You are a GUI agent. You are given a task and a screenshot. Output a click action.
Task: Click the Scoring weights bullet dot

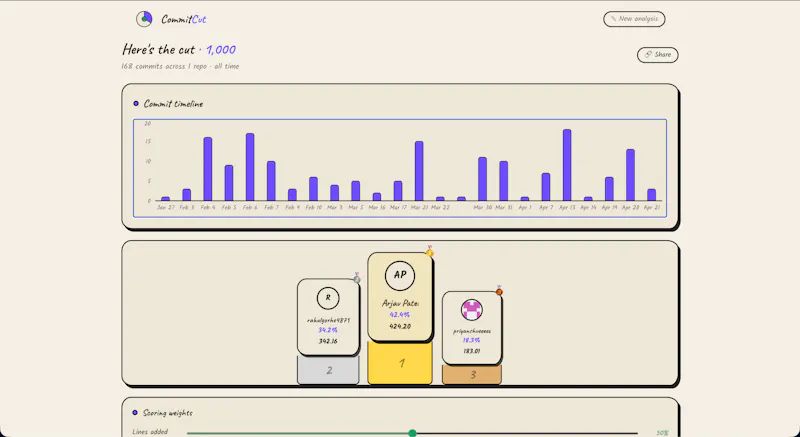tap(135, 413)
